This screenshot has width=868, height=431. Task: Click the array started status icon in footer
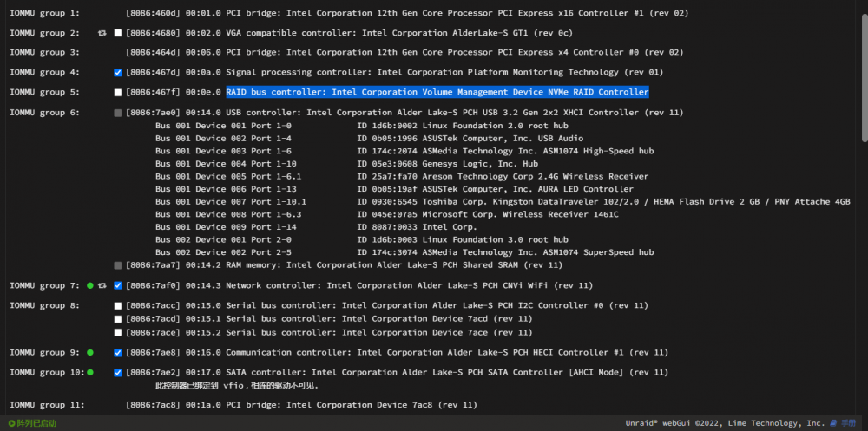click(x=11, y=423)
